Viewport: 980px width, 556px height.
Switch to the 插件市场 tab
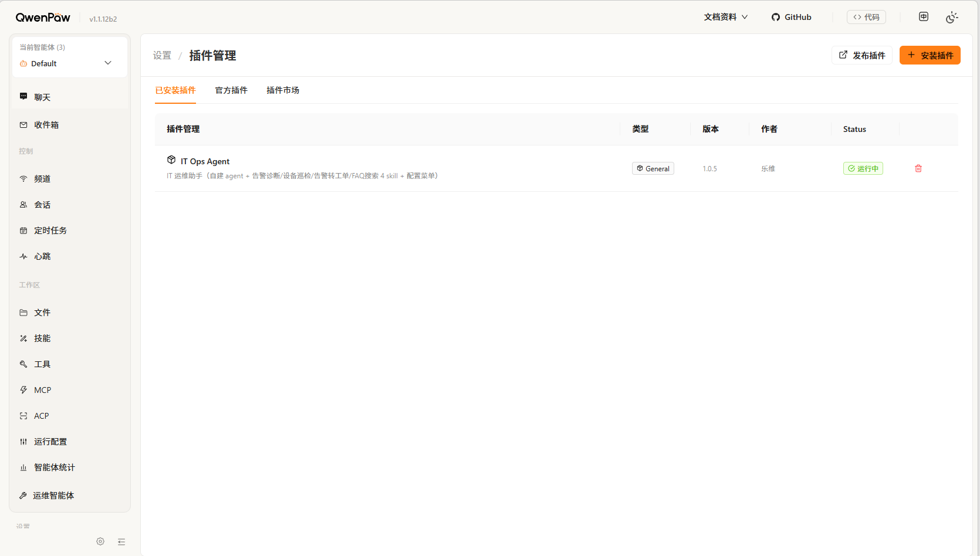click(283, 90)
